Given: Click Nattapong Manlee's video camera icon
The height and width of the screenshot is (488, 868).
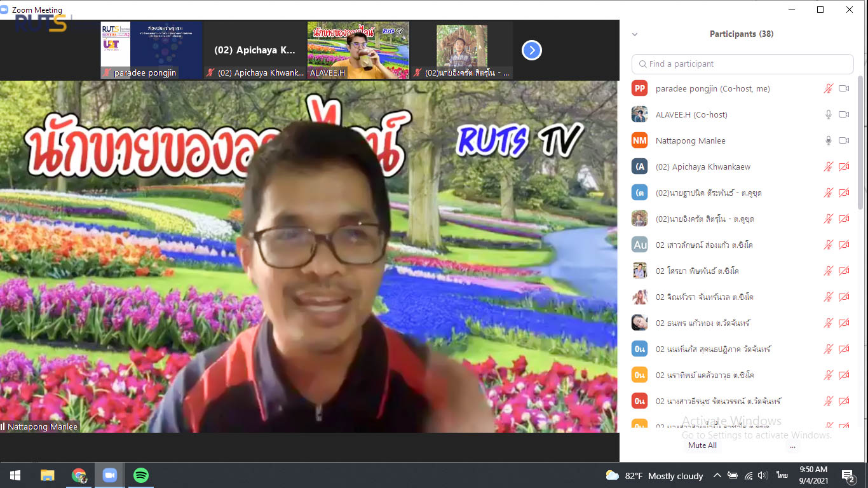Looking at the screenshot, I should pyautogui.click(x=844, y=140).
